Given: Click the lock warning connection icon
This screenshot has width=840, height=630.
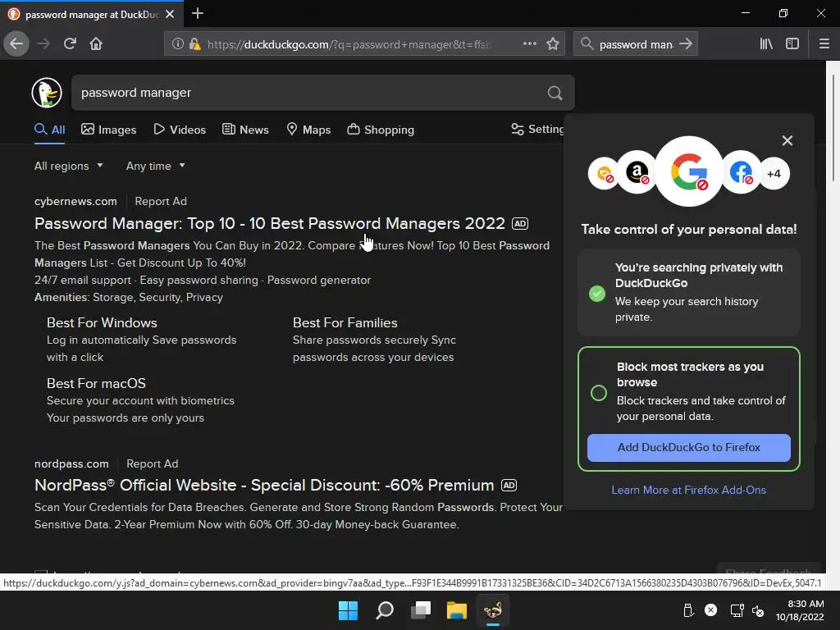Looking at the screenshot, I should [x=194, y=44].
